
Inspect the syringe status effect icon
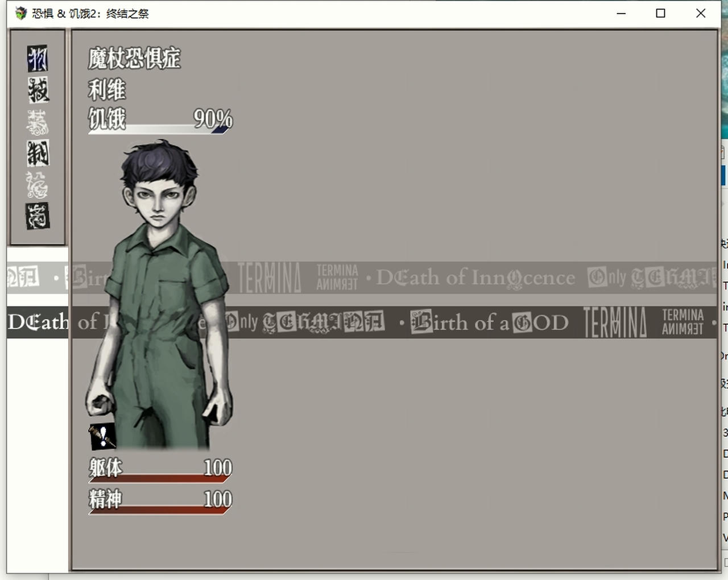click(x=102, y=436)
